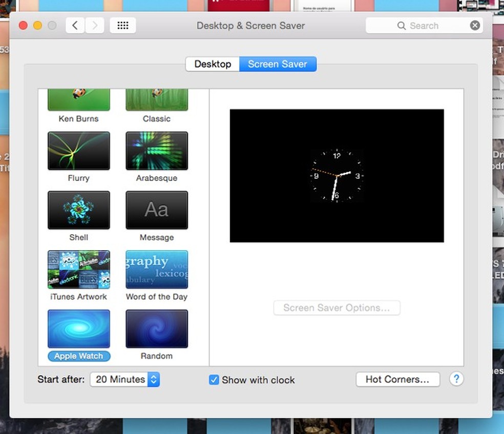Image resolution: width=504 pixels, height=434 pixels.
Task: Close the window with red button
Action: pyautogui.click(x=23, y=26)
